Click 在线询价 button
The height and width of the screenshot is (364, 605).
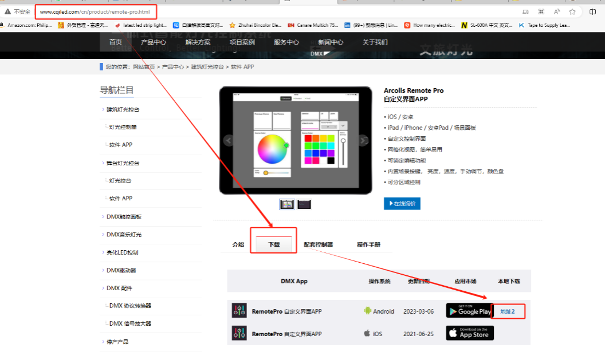[402, 204]
